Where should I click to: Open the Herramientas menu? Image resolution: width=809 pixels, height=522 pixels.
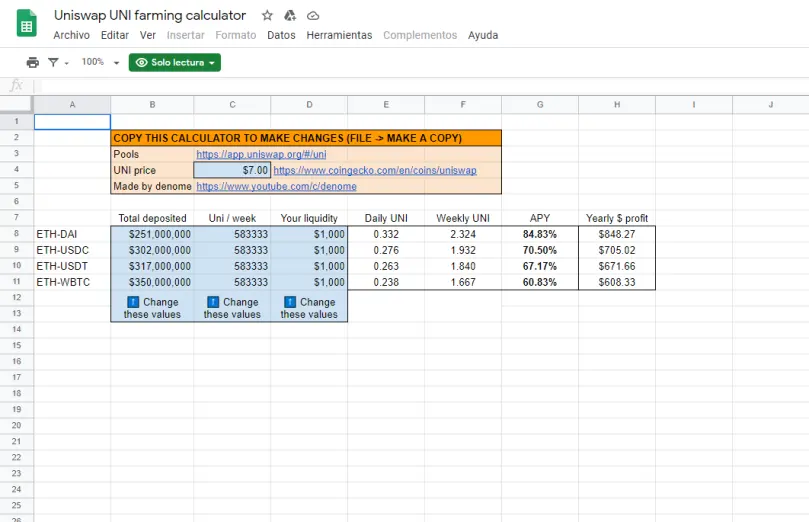point(339,35)
